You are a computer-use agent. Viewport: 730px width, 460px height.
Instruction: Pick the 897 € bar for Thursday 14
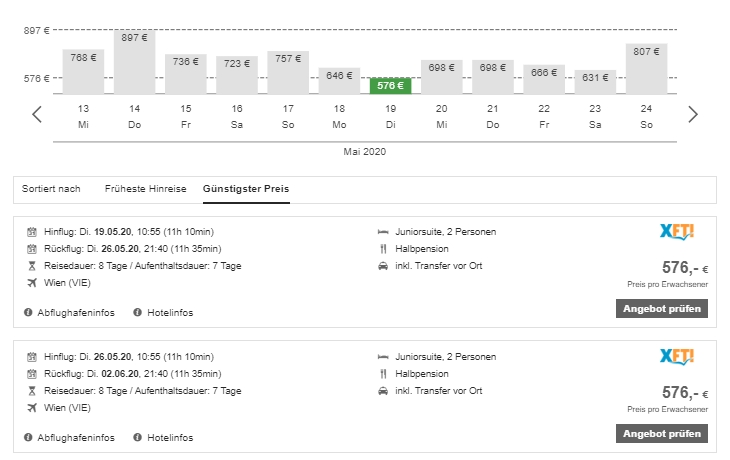[134, 62]
